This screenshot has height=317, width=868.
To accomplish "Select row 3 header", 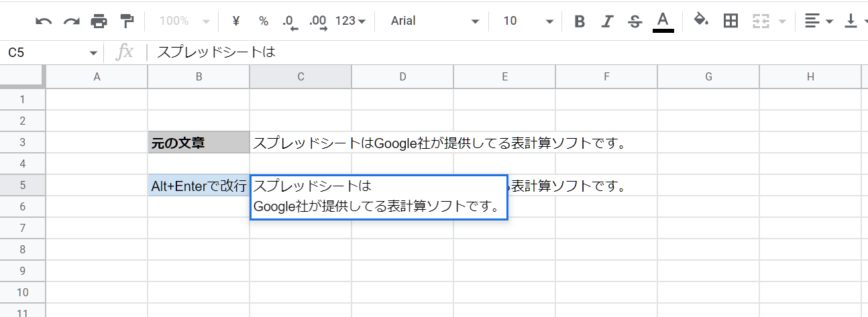I will coord(22,142).
